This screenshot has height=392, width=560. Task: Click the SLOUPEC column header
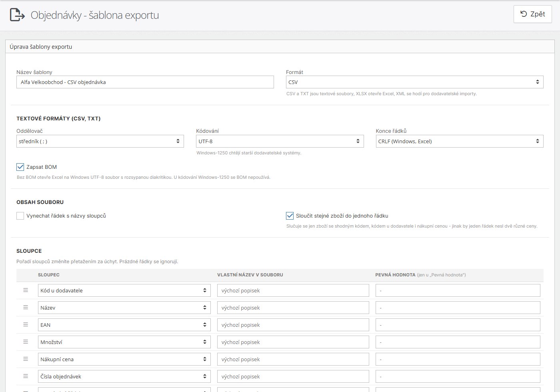click(49, 275)
